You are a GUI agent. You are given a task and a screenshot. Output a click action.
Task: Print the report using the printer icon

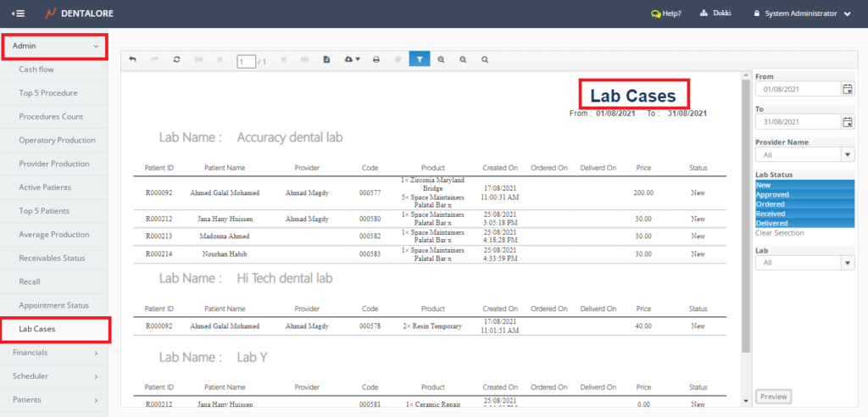pos(376,60)
